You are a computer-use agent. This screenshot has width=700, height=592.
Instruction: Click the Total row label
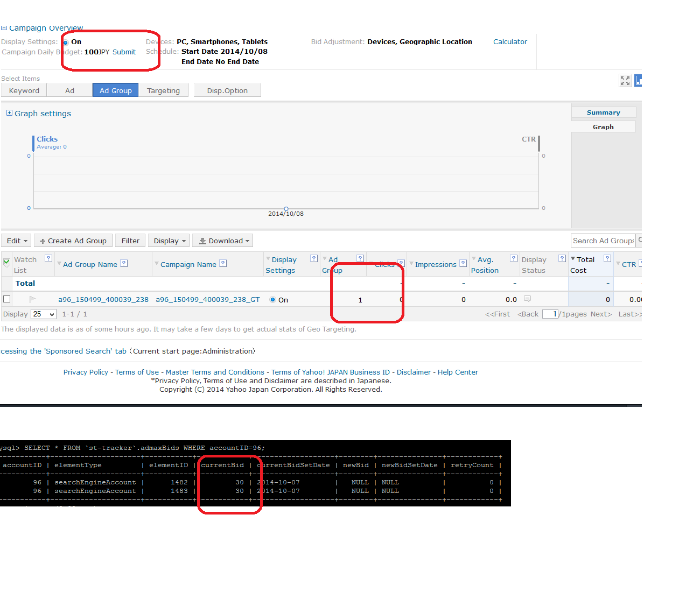pos(25,283)
